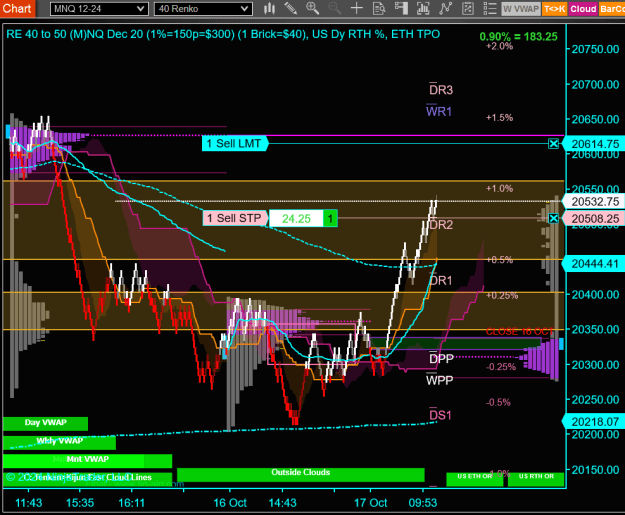Cancel the Sell LMT order with X

(x=553, y=143)
